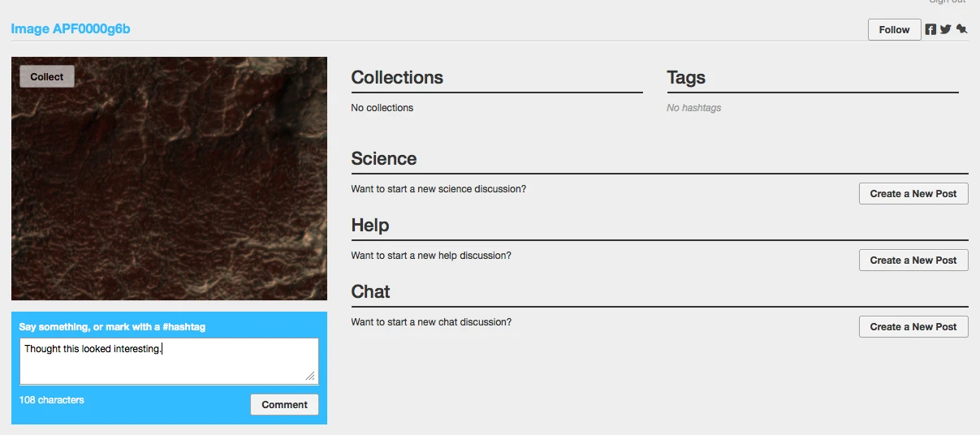Create a new Help post
The width and height of the screenshot is (980, 435).
pyautogui.click(x=913, y=260)
